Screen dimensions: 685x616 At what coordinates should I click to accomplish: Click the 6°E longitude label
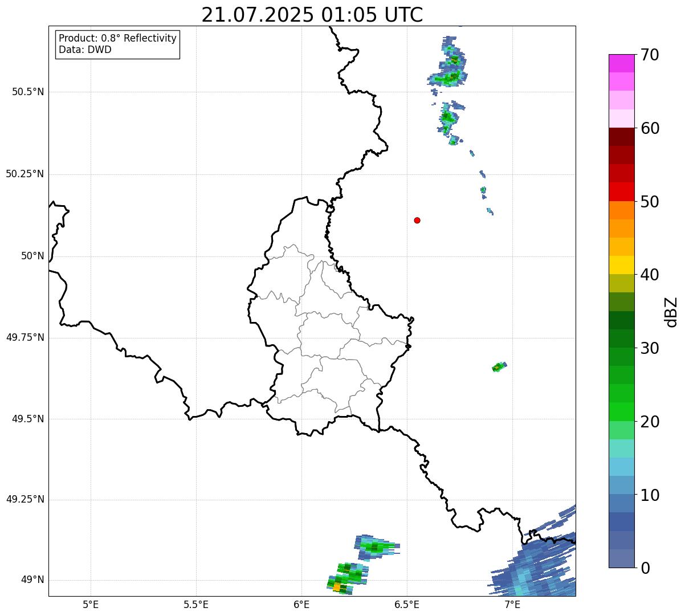pyautogui.click(x=301, y=605)
